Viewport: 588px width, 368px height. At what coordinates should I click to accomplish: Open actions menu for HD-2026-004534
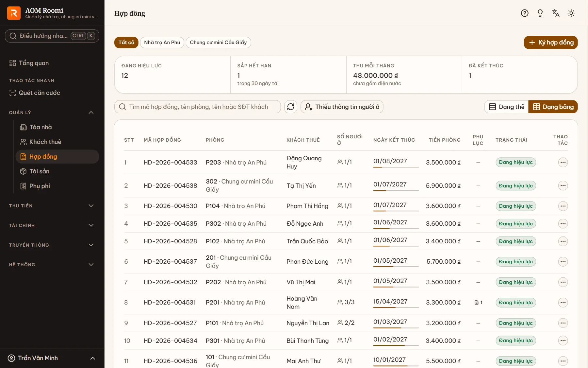tap(563, 341)
